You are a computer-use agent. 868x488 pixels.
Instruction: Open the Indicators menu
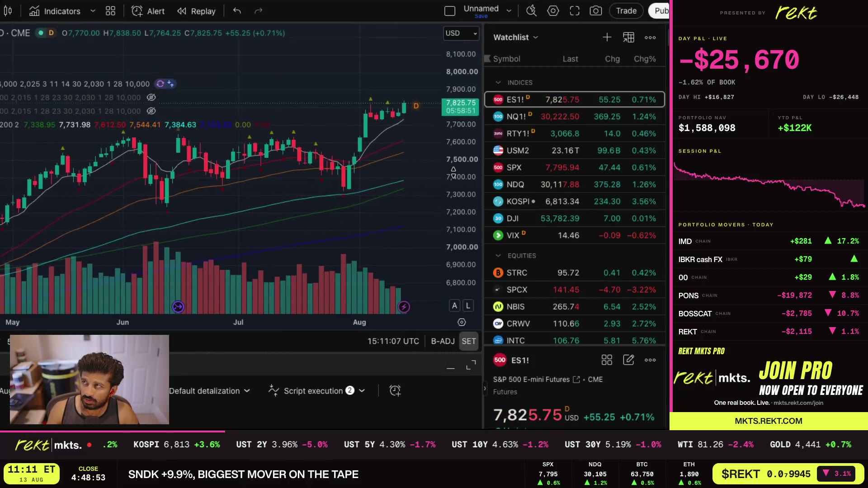[55, 11]
